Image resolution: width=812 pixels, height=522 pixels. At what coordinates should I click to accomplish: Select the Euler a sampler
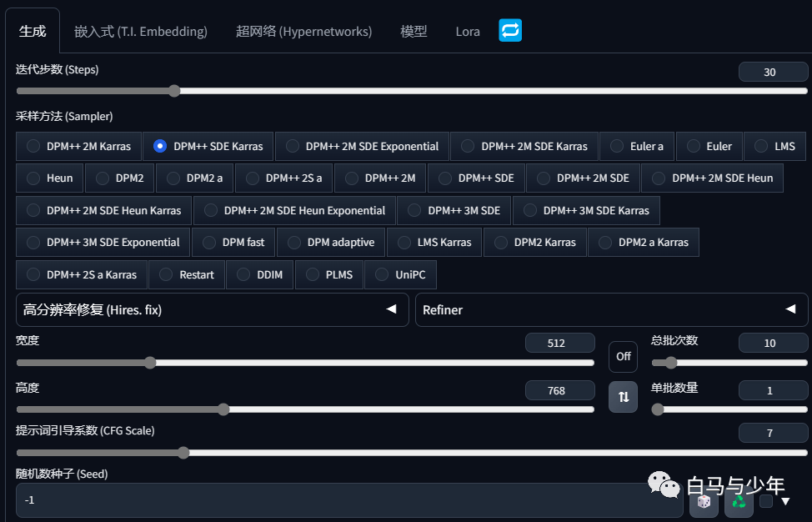click(637, 146)
